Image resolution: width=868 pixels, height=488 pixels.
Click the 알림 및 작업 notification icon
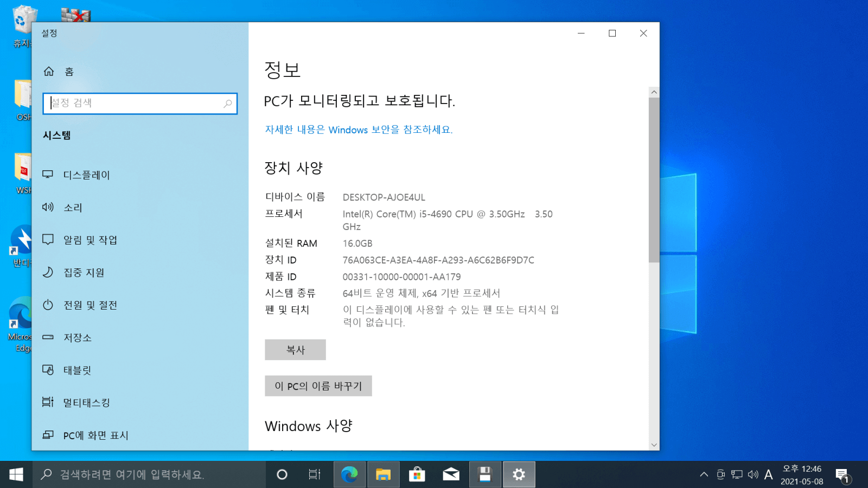(48, 240)
